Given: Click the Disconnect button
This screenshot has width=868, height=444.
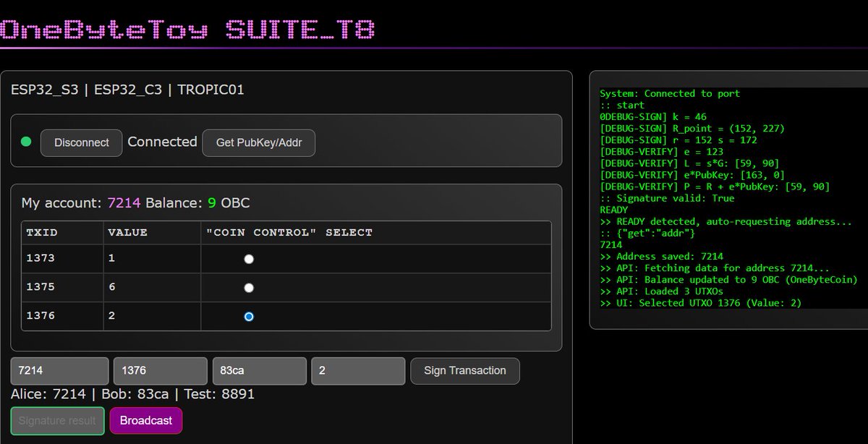Looking at the screenshot, I should click(81, 142).
